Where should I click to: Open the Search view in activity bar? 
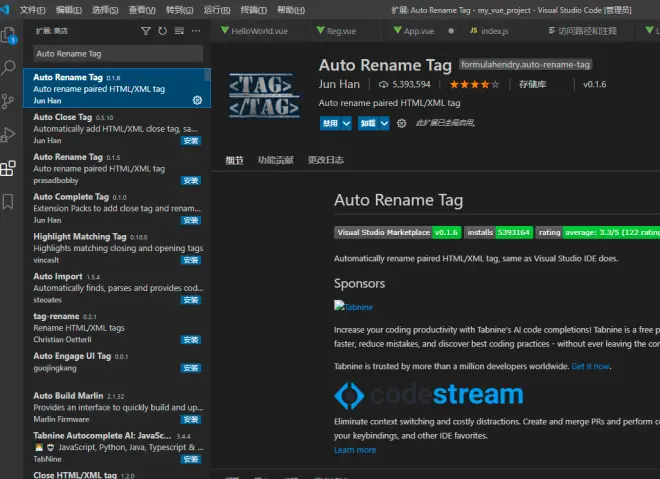click(8, 67)
